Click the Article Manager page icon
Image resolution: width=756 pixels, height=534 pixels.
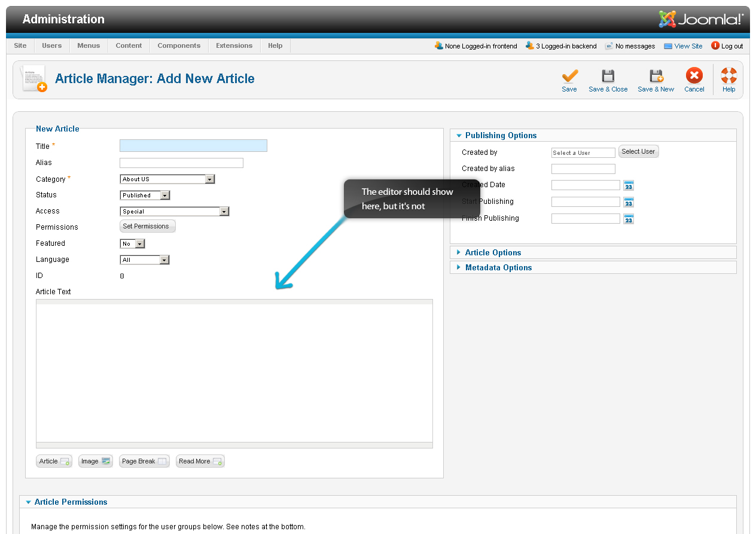pyautogui.click(x=34, y=78)
